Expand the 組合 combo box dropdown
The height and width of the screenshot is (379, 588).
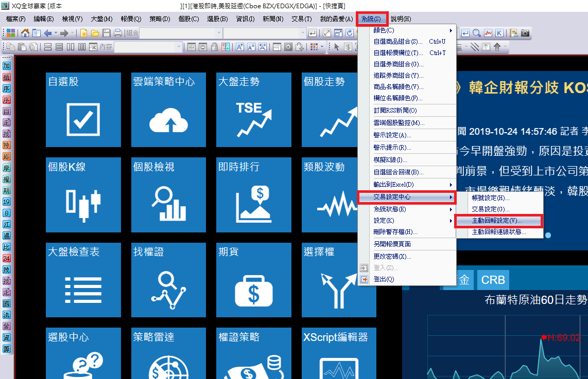click(219, 33)
